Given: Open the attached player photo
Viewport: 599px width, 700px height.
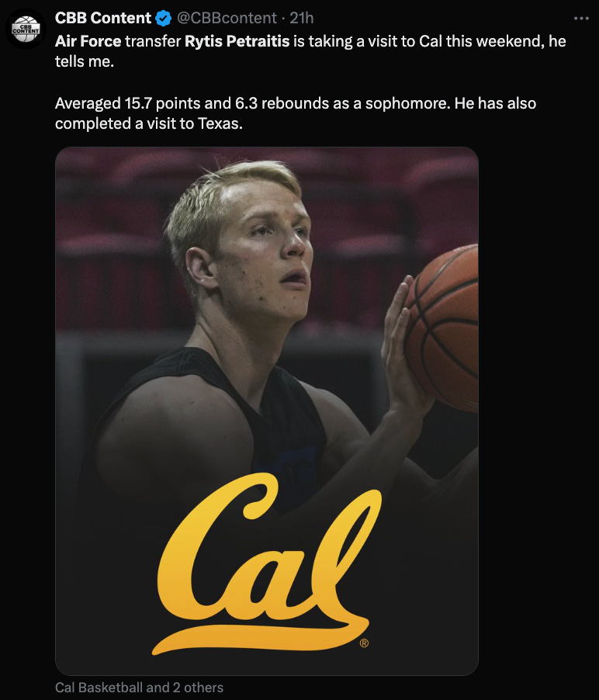Looking at the screenshot, I should click(x=266, y=411).
